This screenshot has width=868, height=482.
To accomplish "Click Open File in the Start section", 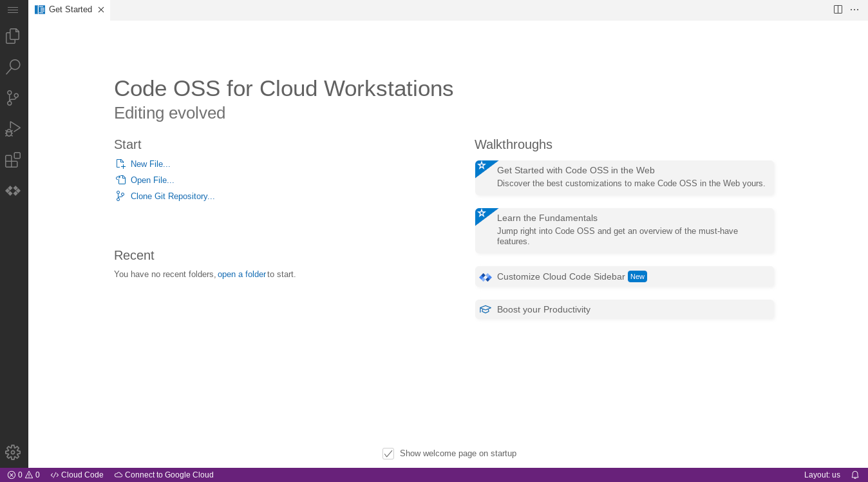I will click(x=151, y=180).
